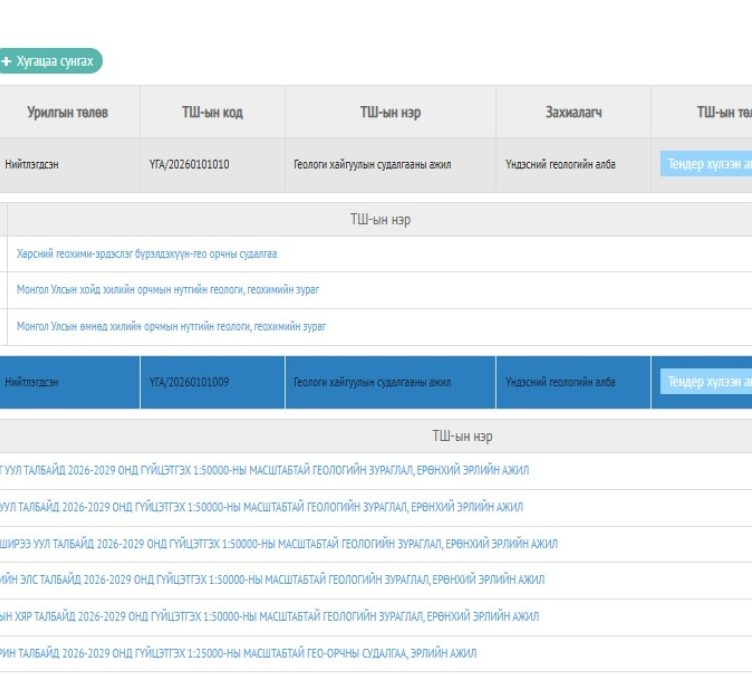Click top ТШ-ын нэр column header
The image size is (752, 675).
coord(390,112)
